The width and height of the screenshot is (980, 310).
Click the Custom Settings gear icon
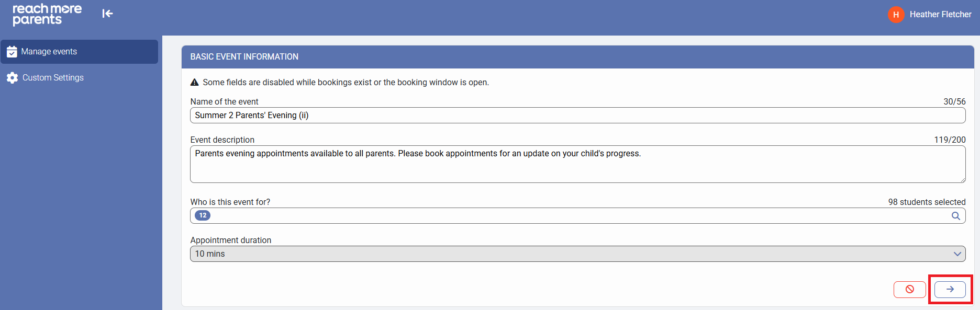(13, 78)
